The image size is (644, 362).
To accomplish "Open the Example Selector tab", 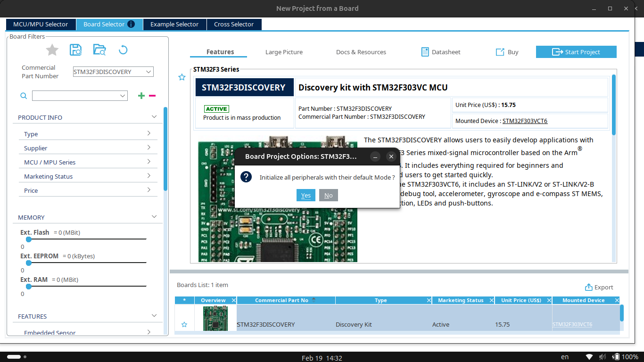I will tap(174, 24).
